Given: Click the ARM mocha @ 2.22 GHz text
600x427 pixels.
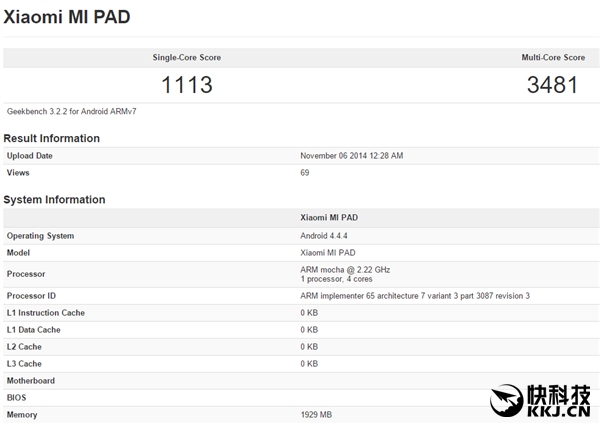Looking at the screenshot, I should click(345, 270).
